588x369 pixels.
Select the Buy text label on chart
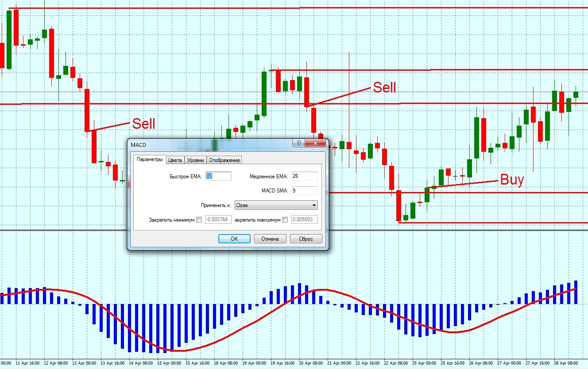[x=512, y=180]
